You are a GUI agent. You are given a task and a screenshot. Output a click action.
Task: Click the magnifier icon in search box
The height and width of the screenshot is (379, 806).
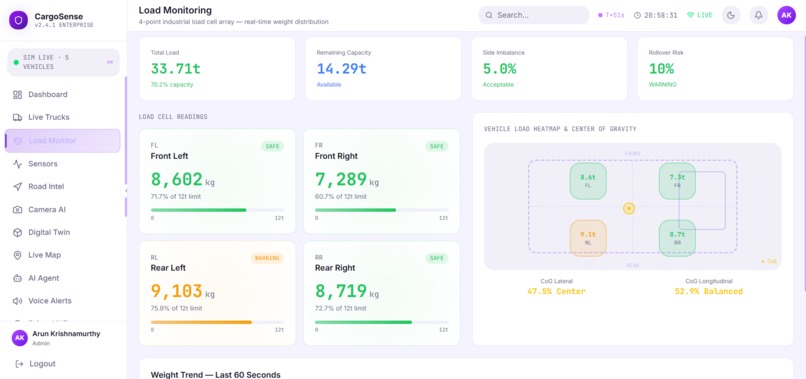(489, 15)
